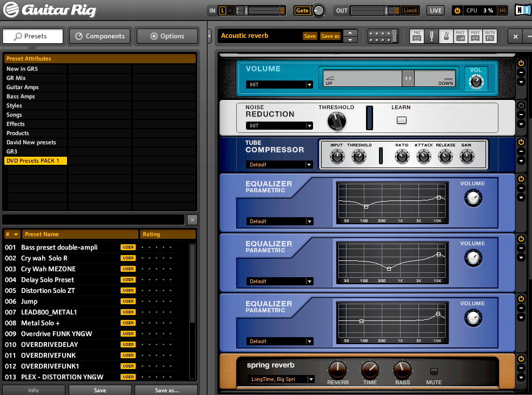532x395 pixels.
Task: Click the Native Instruments logo
Action: [522, 9]
